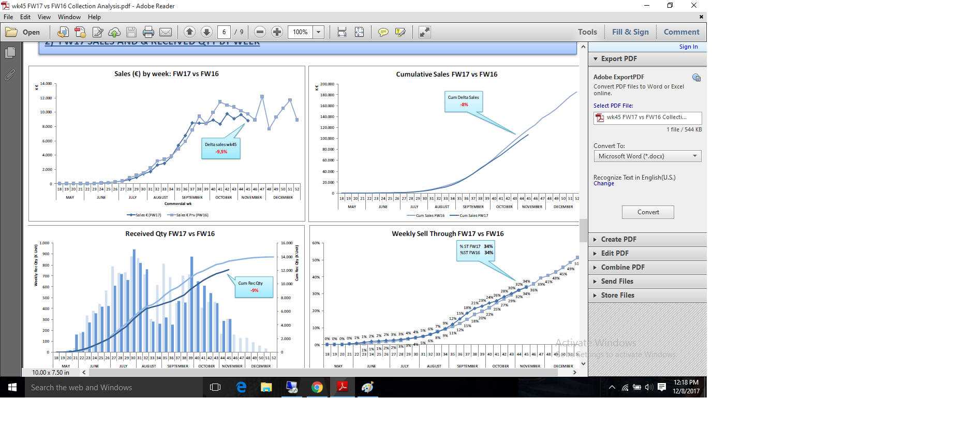The width and height of the screenshot is (980, 442).
Task: Click the volume speaker tray icon
Action: [x=649, y=387]
